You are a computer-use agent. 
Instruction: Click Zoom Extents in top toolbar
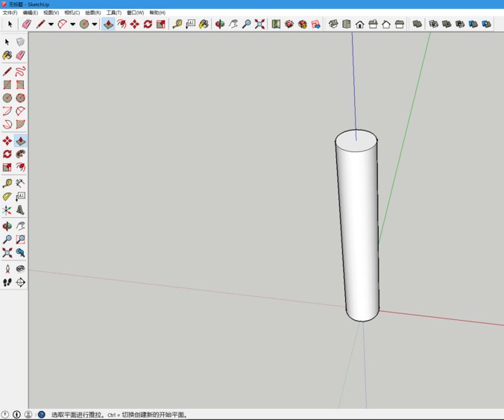259,24
